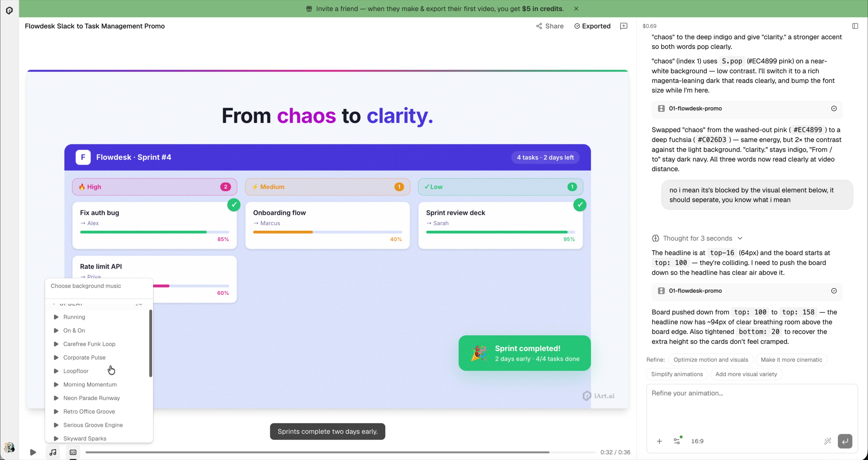Focus the 'Choose background music' search field

(99, 286)
